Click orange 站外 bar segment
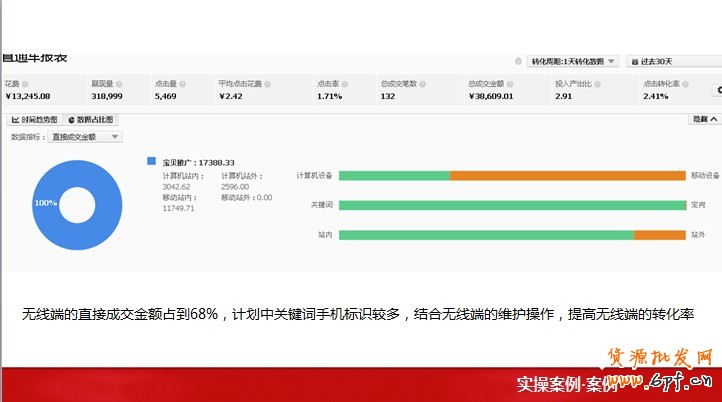The width and height of the screenshot is (722, 402). (x=659, y=235)
